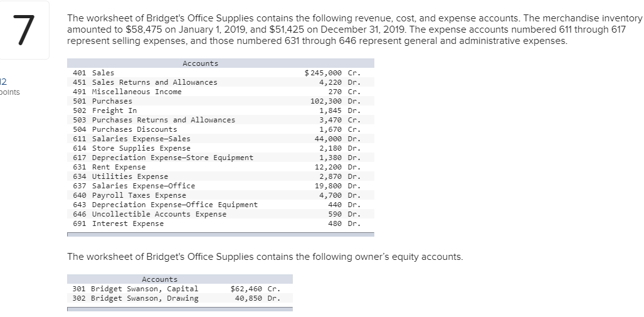The image size is (644, 317).
Task: Select '301 Bridget Swanson, Capital' row
Action: 180,289
